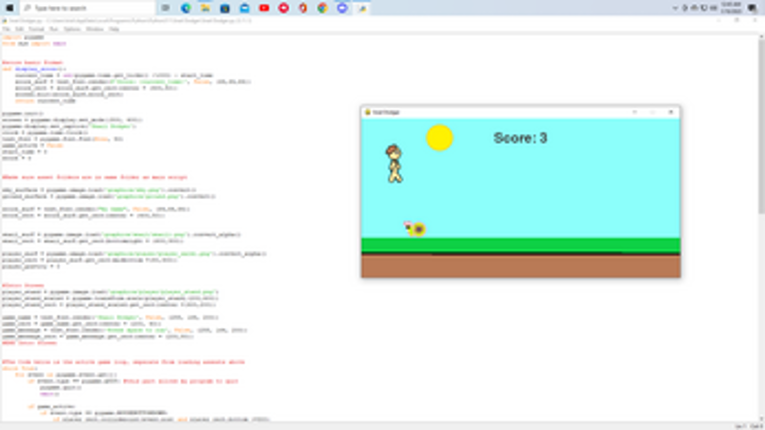
Task: Open the Edit menu
Action: click(19, 29)
